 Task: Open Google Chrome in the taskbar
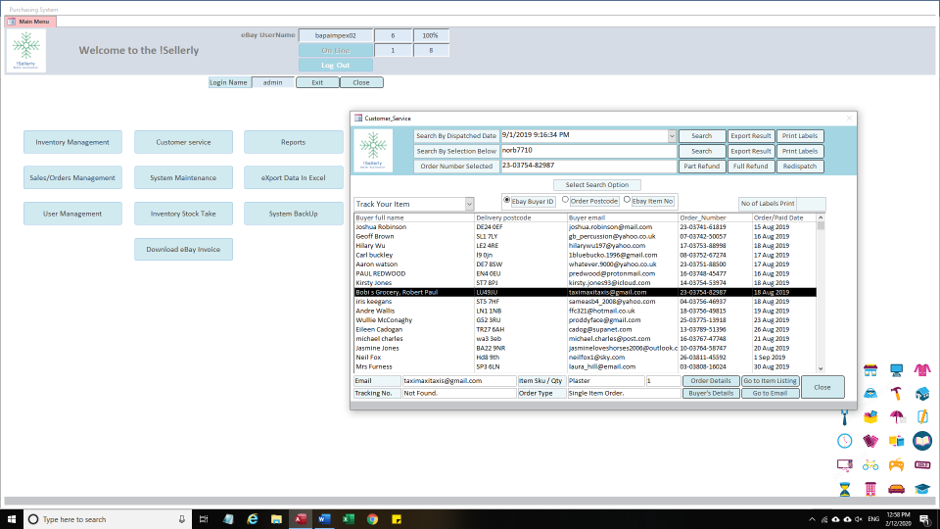373,519
